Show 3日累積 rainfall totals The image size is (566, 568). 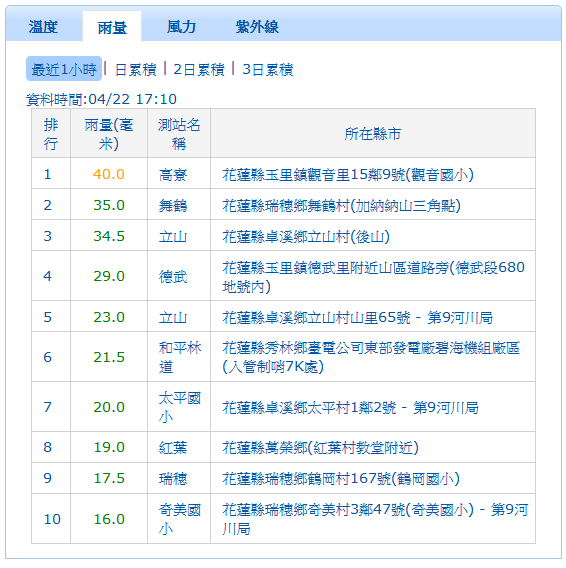267,70
